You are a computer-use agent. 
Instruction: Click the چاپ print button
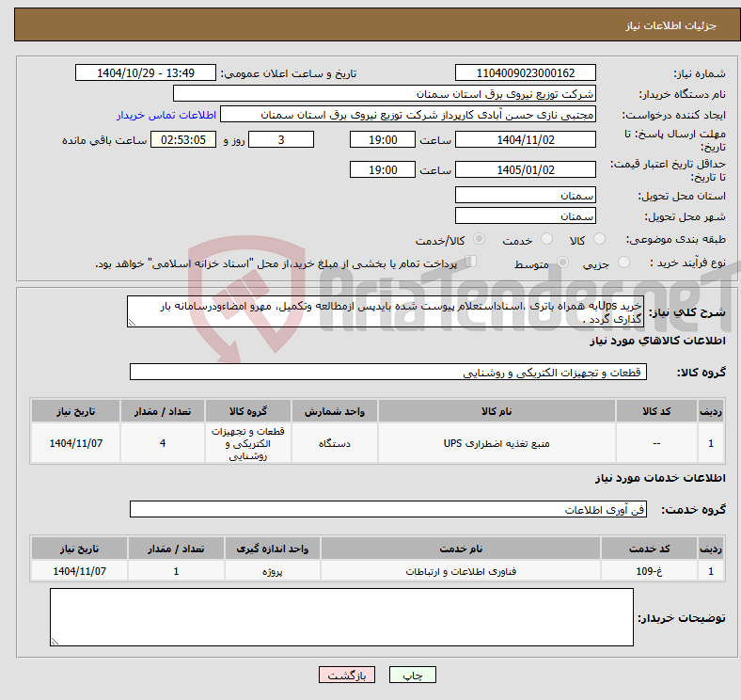coord(413,675)
